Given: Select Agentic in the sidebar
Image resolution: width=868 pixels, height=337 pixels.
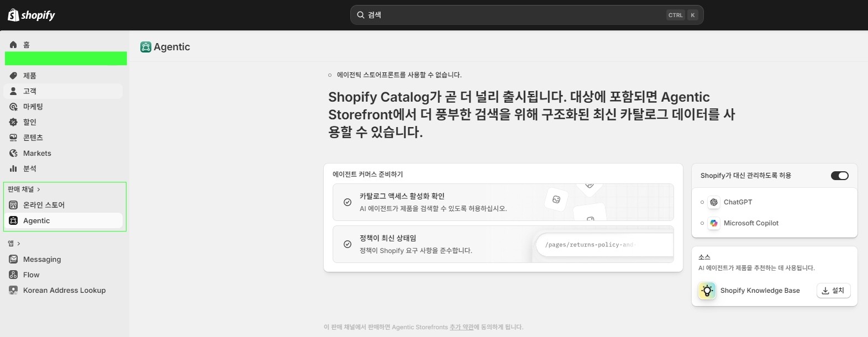Looking at the screenshot, I should coord(63,220).
